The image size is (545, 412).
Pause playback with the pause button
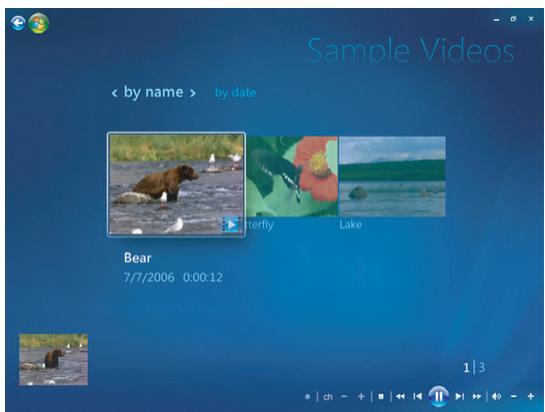coord(438,396)
